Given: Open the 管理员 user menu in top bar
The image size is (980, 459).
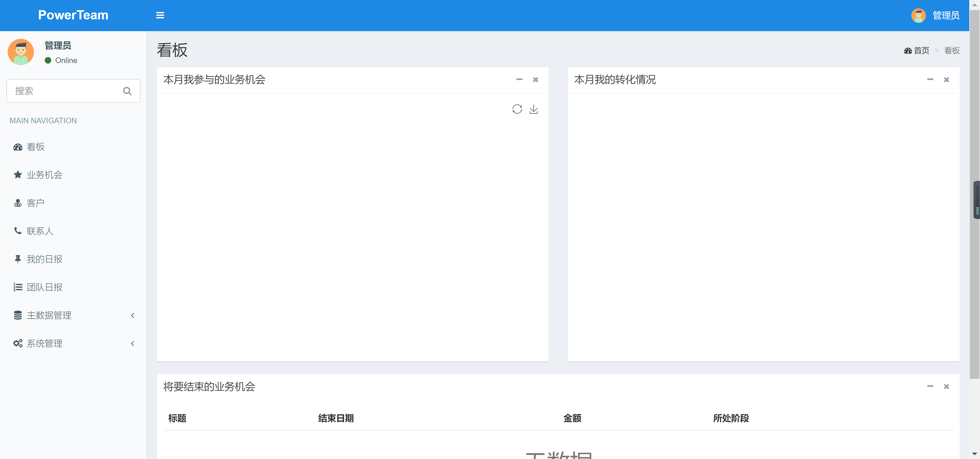Looking at the screenshot, I should (936, 15).
